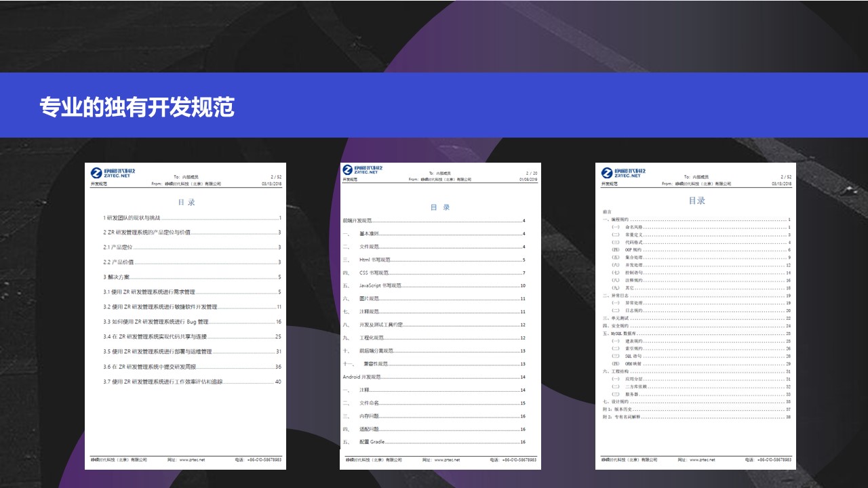Click the 应用分层 entry
The image size is (868, 488).
(701, 379)
